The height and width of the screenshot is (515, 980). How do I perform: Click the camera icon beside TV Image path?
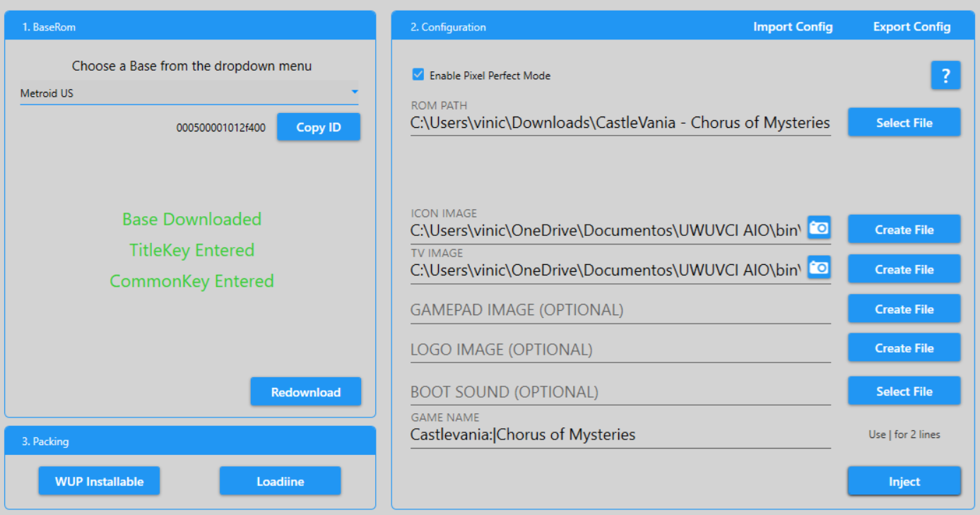(x=818, y=268)
